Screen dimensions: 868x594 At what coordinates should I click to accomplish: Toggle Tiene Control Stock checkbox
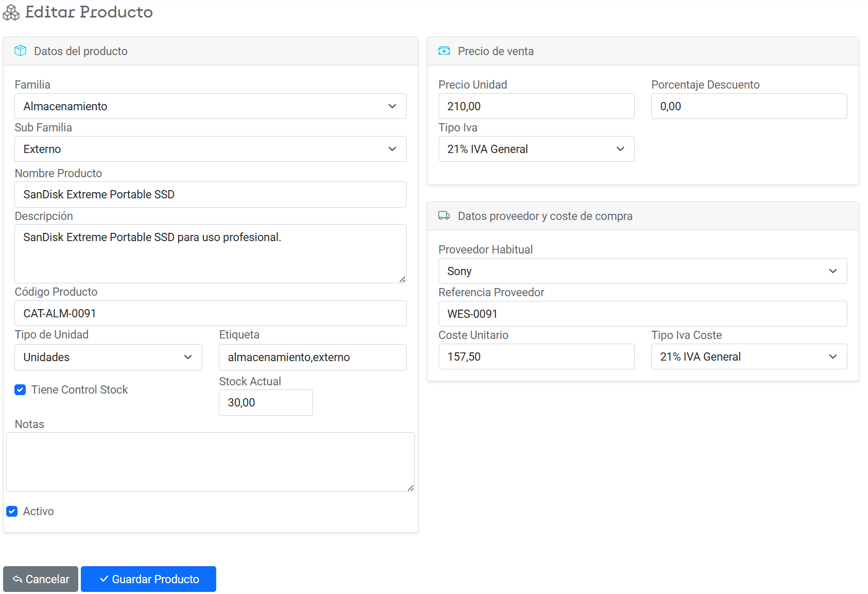(x=20, y=389)
